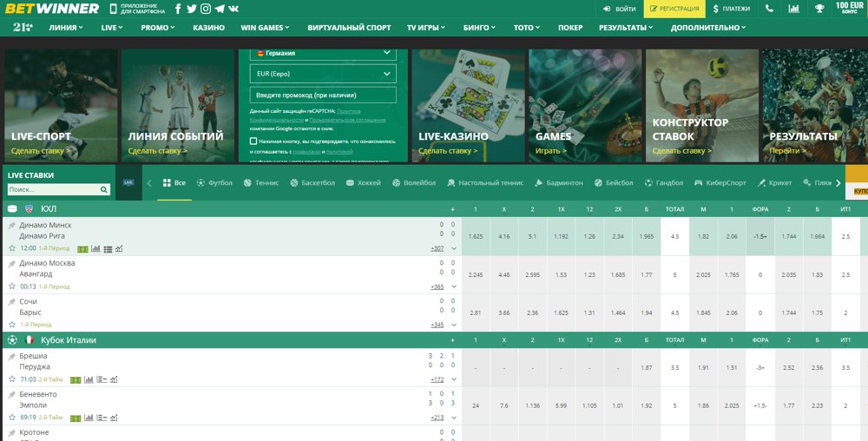Image resolution: width=868 pixels, height=441 pixels.
Task: Expand the LIVE menu
Action: (112, 28)
